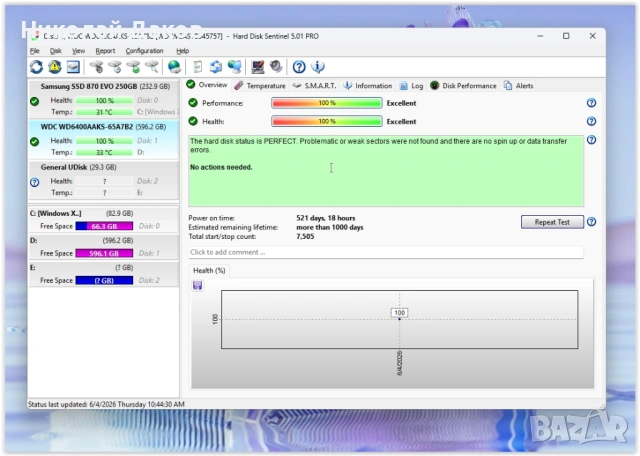Click the Health 100 % gradient bar in Overview

coord(327,121)
